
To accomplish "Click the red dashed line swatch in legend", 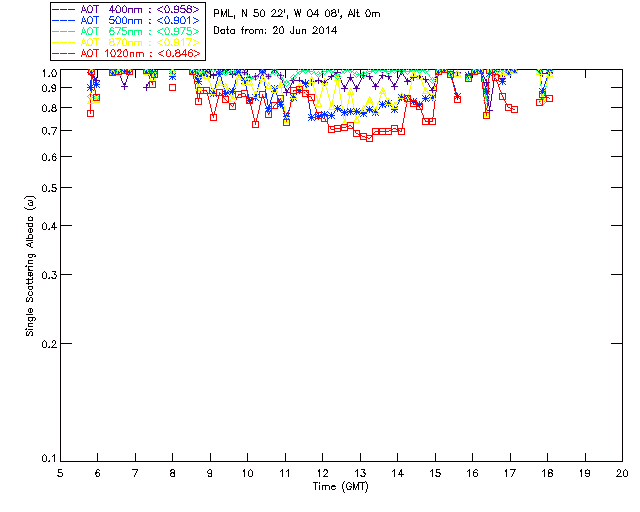I will pos(63,53).
